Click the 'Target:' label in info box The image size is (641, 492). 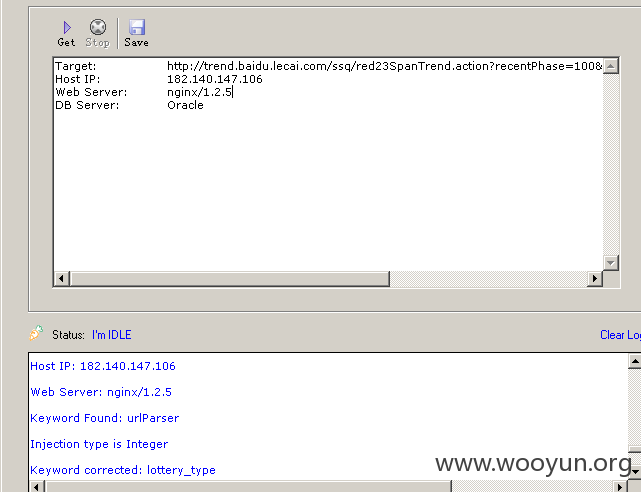(76, 66)
